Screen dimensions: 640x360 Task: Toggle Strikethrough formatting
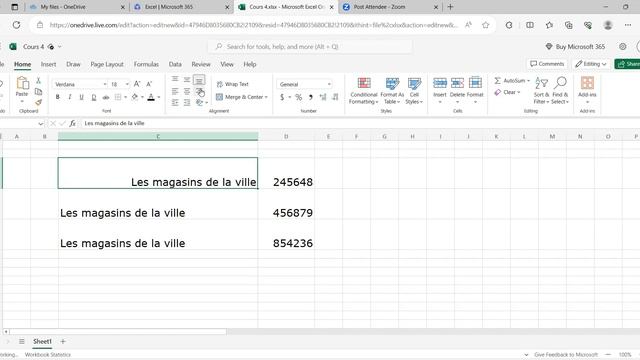106,97
